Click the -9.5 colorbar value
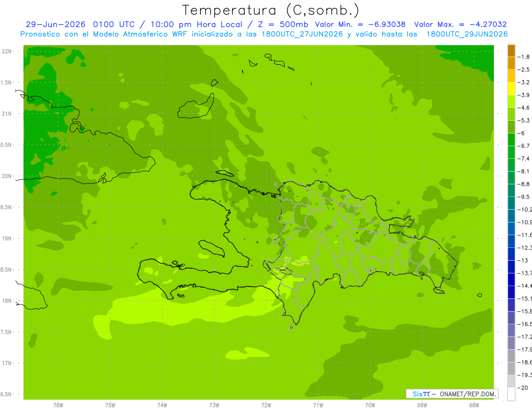Viewport: 532px width, 411px height. coord(524,197)
